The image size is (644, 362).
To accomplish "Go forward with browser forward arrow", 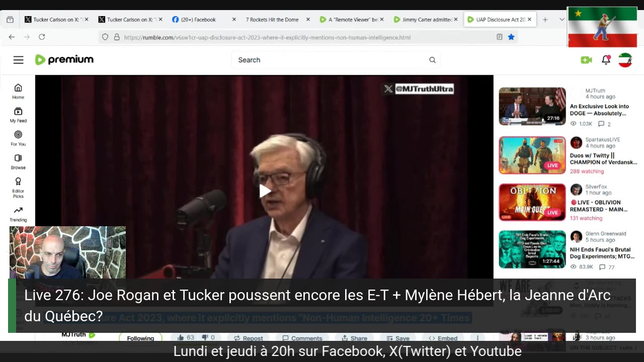I will tap(27, 37).
